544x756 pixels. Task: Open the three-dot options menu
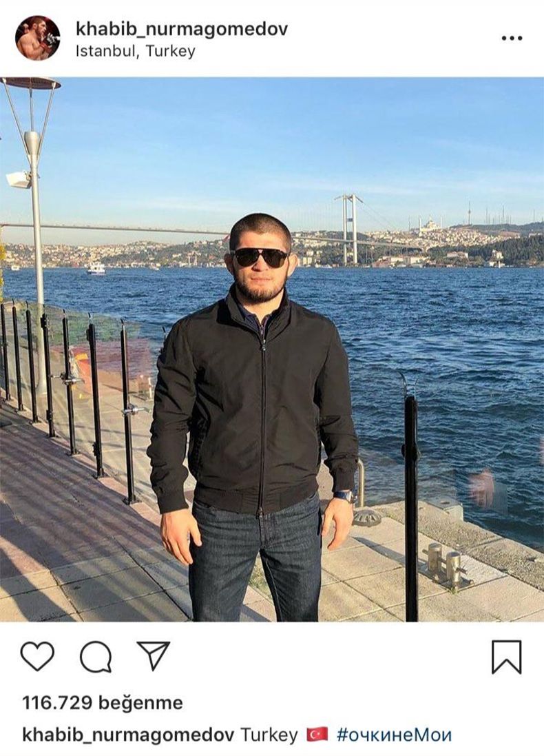click(512, 38)
